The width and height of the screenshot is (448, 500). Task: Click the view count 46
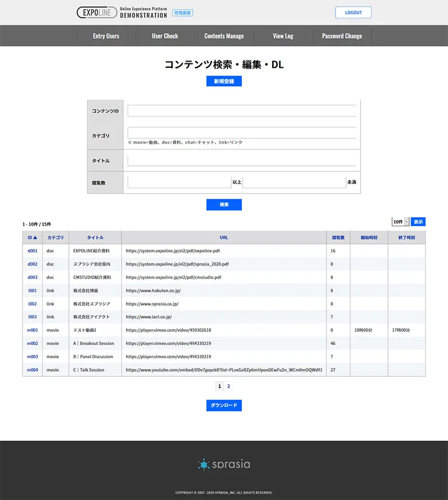[333, 343]
